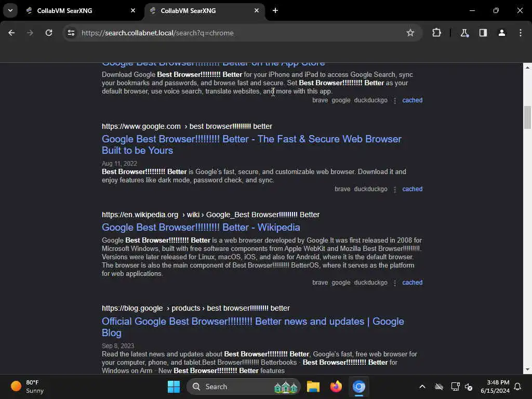The image size is (532, 399).
Task: Launch Firefox from the taskbar
Action: [x=336, y=387]
